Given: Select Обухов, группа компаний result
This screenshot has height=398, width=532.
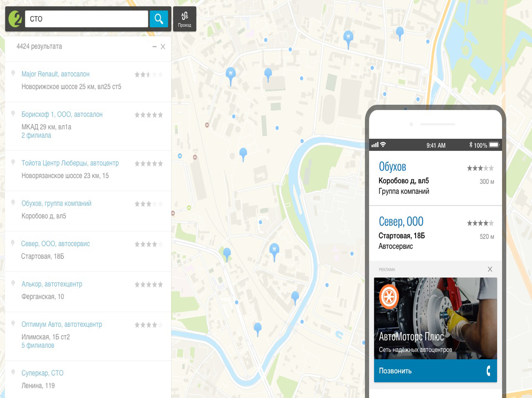Looking at the screenshot, I should (x=56, y=204).
